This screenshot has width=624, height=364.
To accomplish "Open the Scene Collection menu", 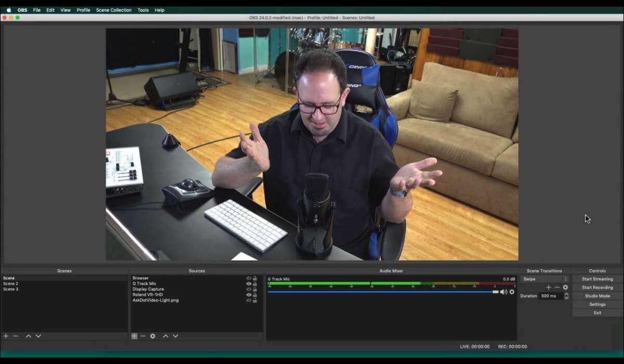I will point(114,10).
